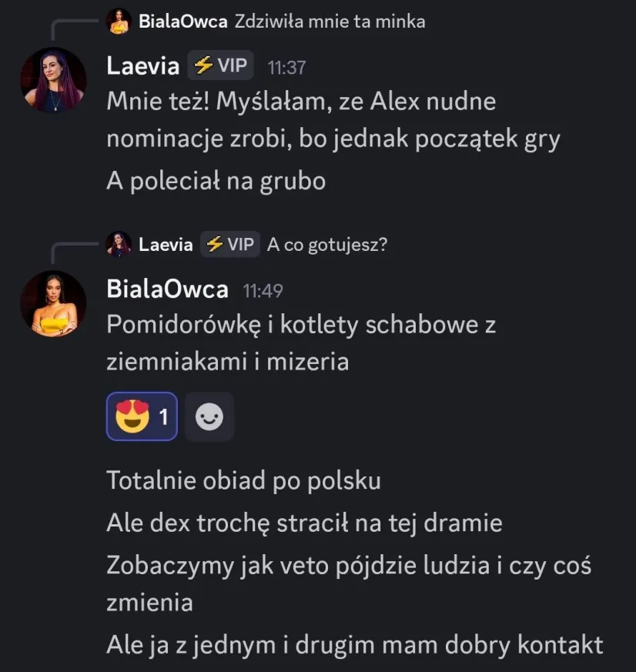The height and width of the screenshot is (672, 636).
Task: Click the VIP badge beside Laevia's 11:37 message
Action: [x=221, y=66]
